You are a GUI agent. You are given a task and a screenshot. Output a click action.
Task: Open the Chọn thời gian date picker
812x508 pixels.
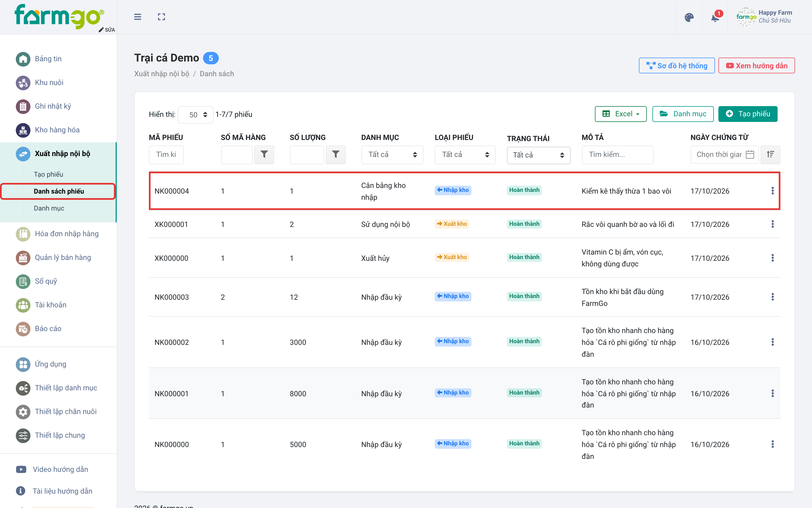coord(725,155)
